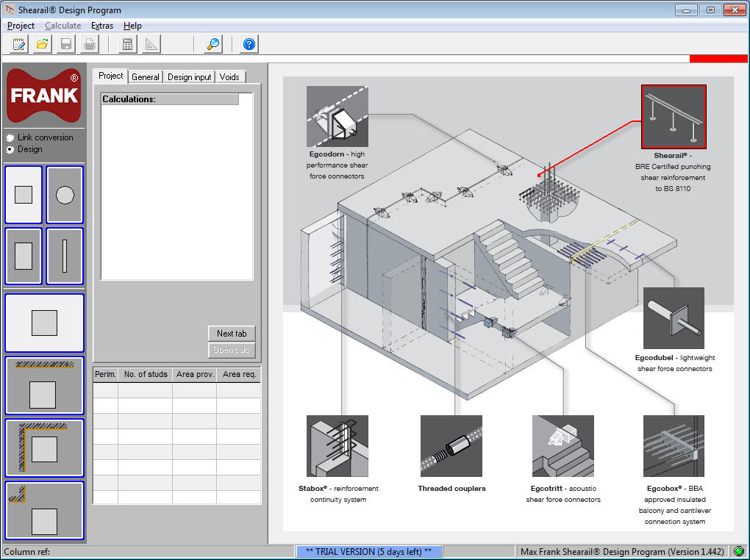This screenshot has height=560, width=750.
Task: Click the printer icon in the toolbar
Action: 89,43
